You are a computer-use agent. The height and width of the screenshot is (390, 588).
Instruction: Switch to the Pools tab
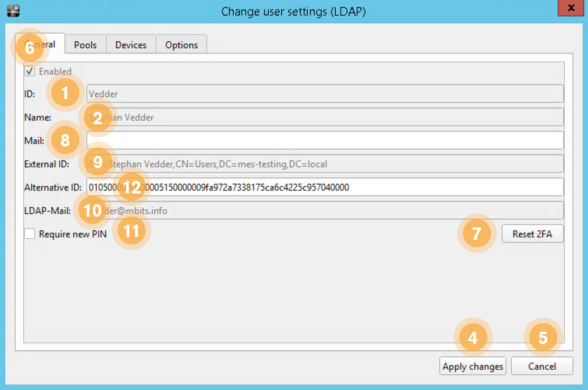tap(85, 44)
